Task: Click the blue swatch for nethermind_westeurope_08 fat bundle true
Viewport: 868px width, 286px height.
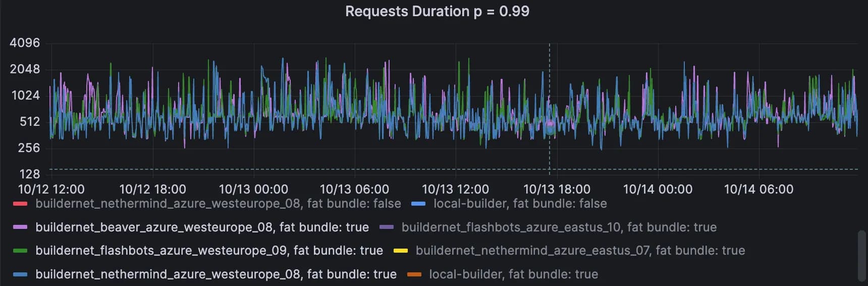Action: [20, 274]
